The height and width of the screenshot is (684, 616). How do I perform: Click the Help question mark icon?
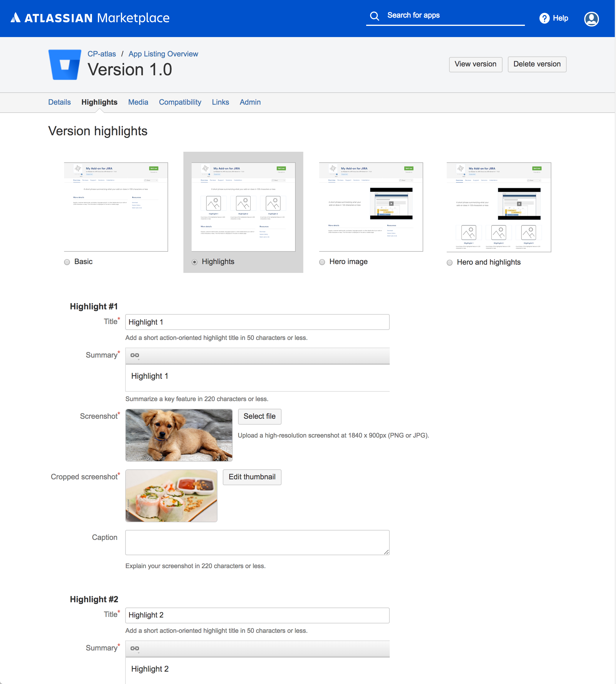pos(544,18)
